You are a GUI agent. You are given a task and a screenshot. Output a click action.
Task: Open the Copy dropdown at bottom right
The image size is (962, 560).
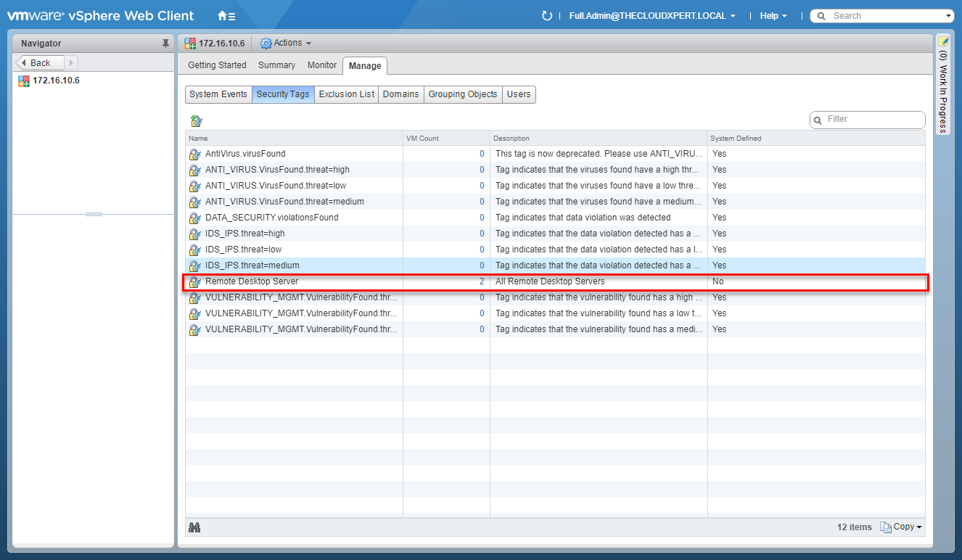point(901,527)
